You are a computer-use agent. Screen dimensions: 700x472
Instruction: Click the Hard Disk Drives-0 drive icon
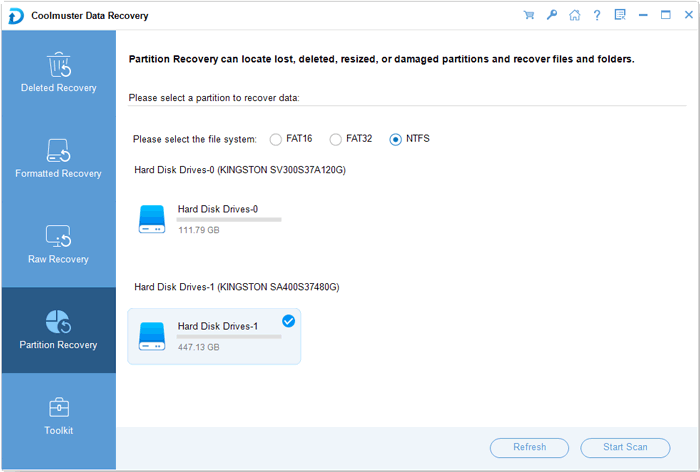click(152, 219)
